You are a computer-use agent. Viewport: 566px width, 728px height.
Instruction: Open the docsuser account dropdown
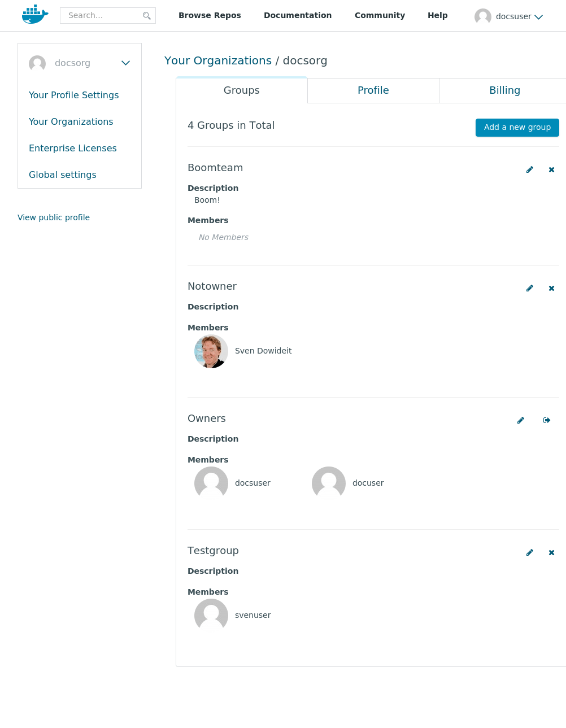(x=508, y=16)
